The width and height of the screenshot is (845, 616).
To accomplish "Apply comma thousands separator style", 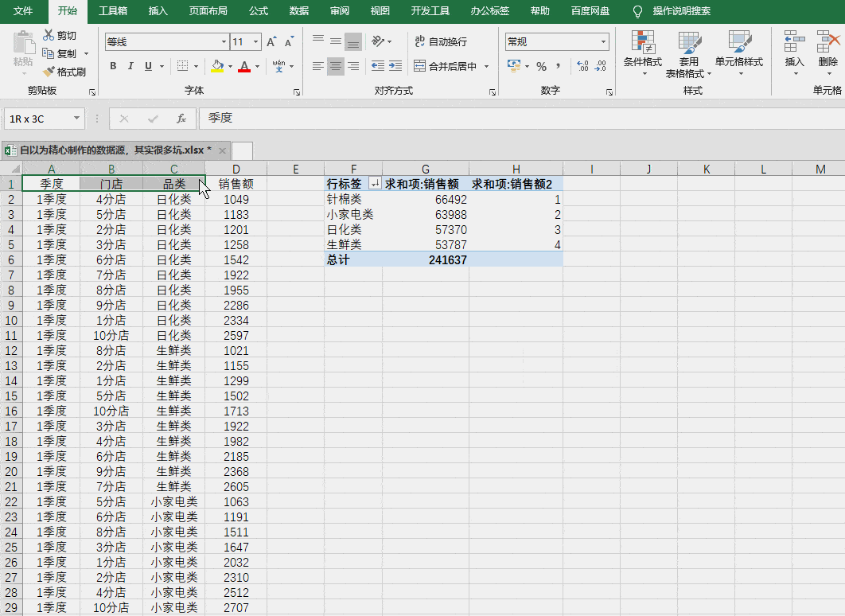I will pyautogui.click(x=559, y=66).
